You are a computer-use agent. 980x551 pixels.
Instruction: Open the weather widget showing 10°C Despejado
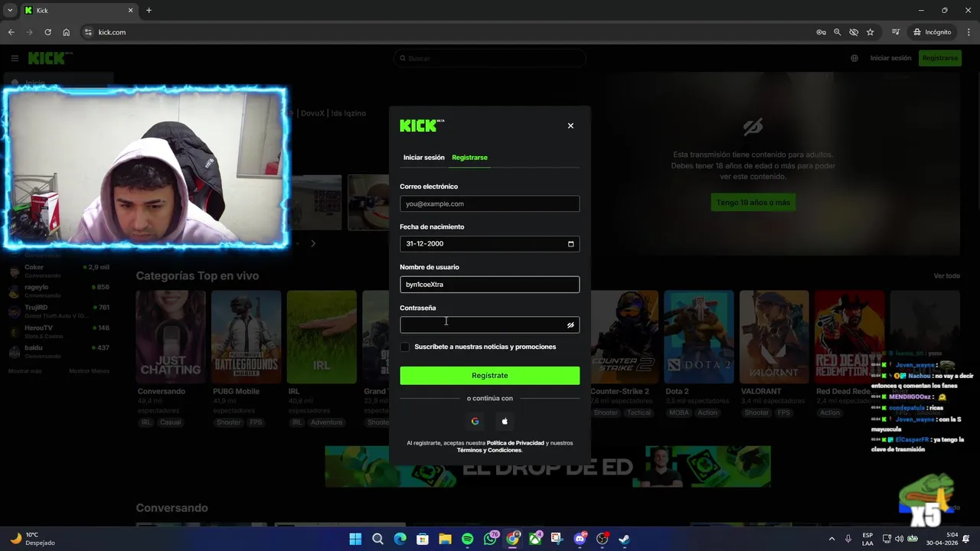32,539
